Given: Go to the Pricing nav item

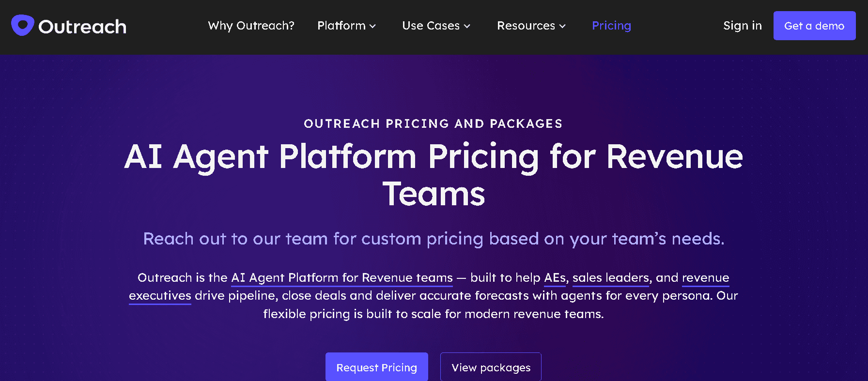Looking at the screenshot, I should click(x=611, y=26).
